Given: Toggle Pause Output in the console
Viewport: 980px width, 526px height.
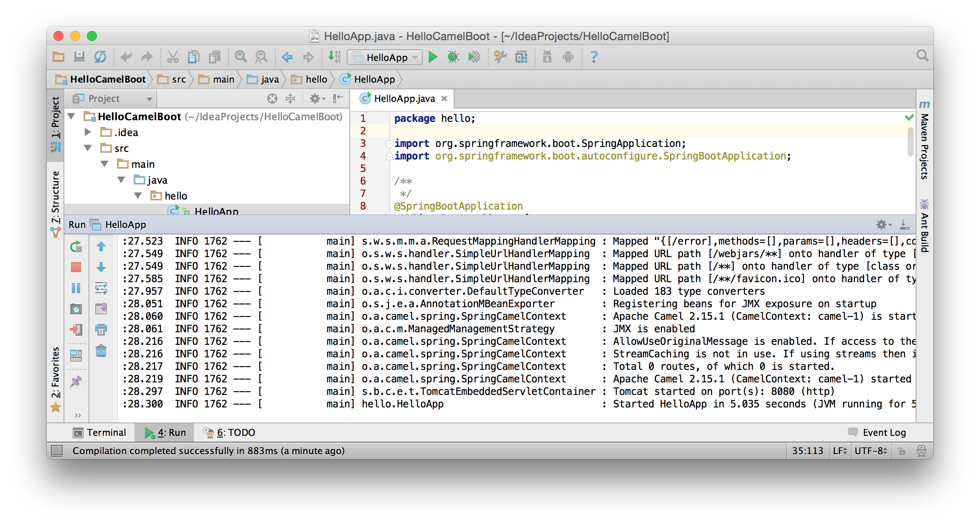Looking at the screenshot, I should click(x=76, y=288).
